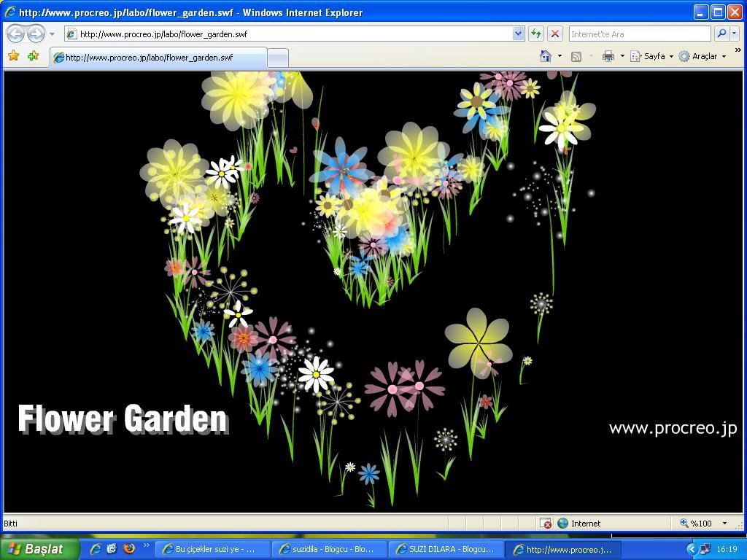Expand the toolbar overflow chevron
The height and width of the screenshot is (560, 747).
click(738, 50)
